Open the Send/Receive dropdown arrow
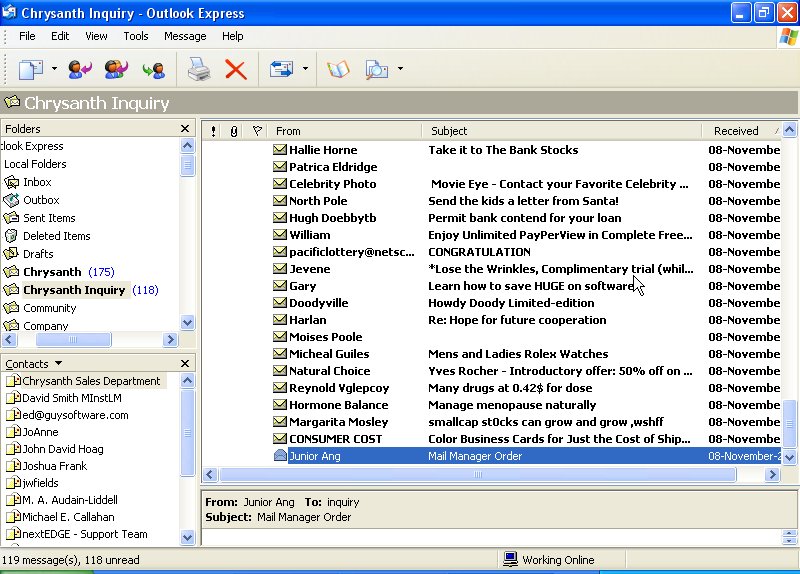This screenshot has width=800, height=574. [304, 69]
